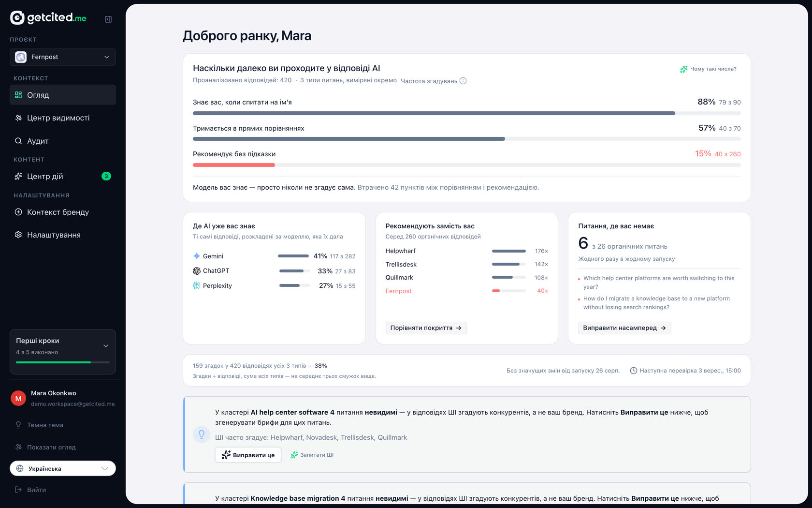Click the Перші кроки progress bar
The height and width of the screenshot is (508, 812).
coord(63,362)
